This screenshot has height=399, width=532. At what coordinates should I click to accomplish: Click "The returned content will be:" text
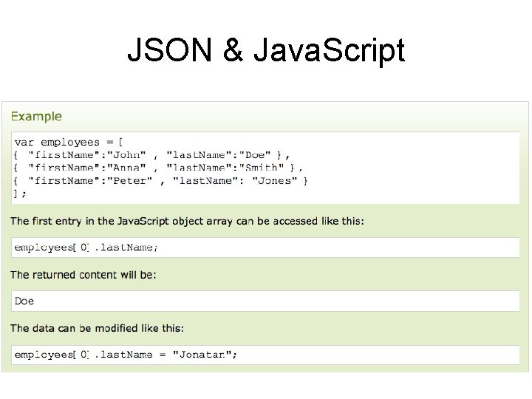point(83,274)
